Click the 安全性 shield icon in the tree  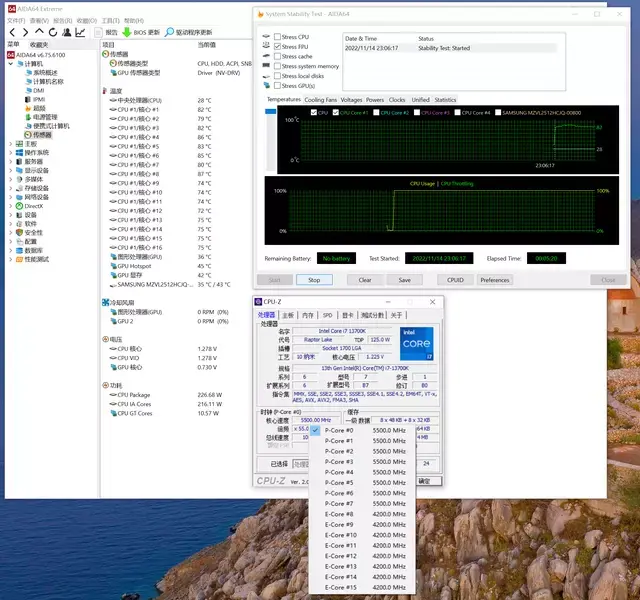point(19,233)
